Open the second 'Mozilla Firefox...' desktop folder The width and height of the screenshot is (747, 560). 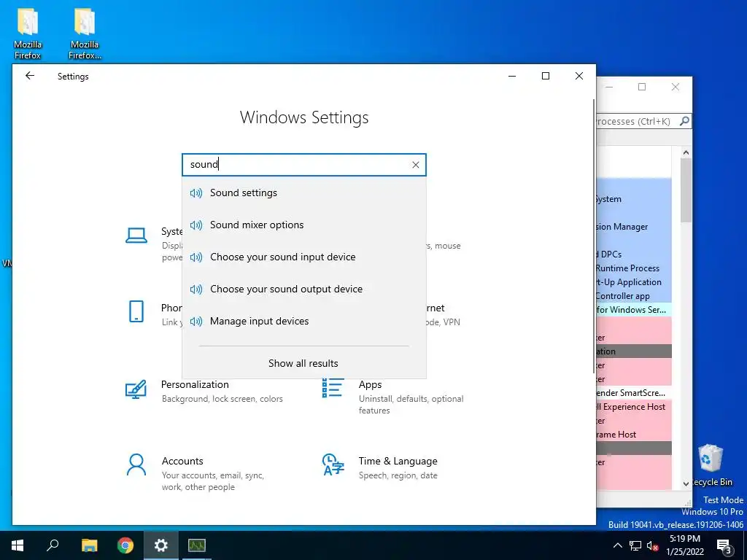(x=85, y=34)
